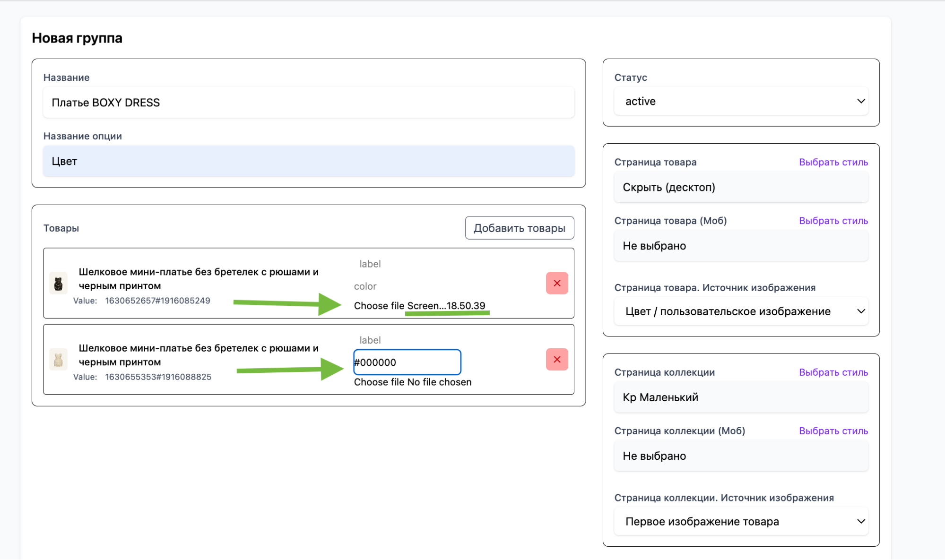Click the #000000 color input field
945x560 pixels.
(407, 362)
